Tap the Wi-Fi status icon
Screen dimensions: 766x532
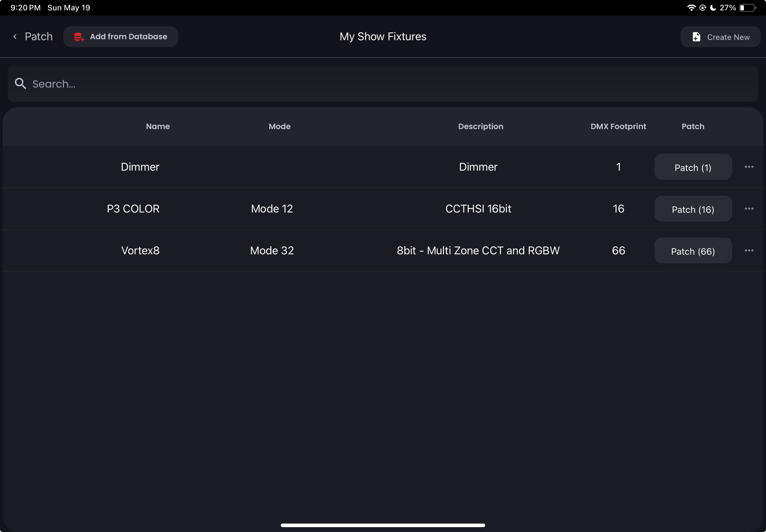pos(691,8)
